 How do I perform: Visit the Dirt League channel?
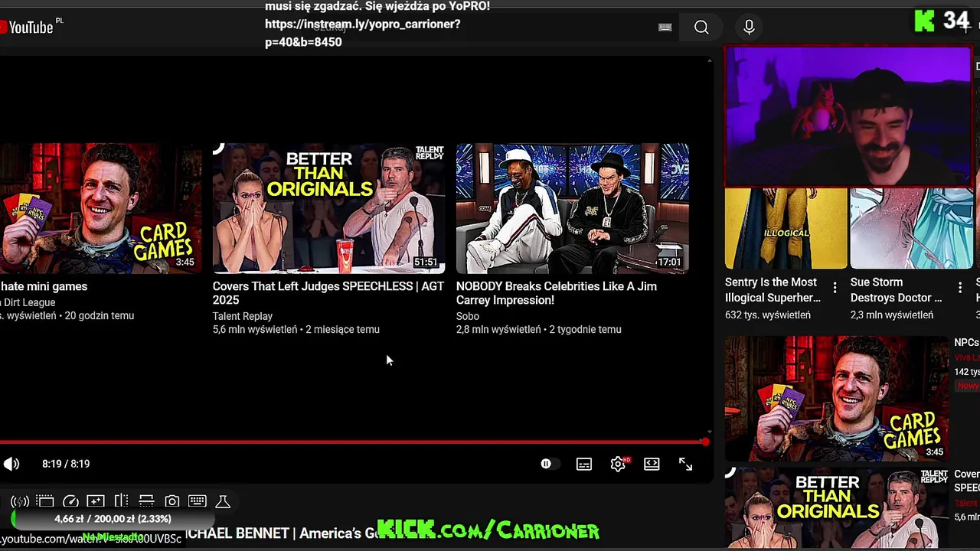pyautogui.click(x=28, y=302)
